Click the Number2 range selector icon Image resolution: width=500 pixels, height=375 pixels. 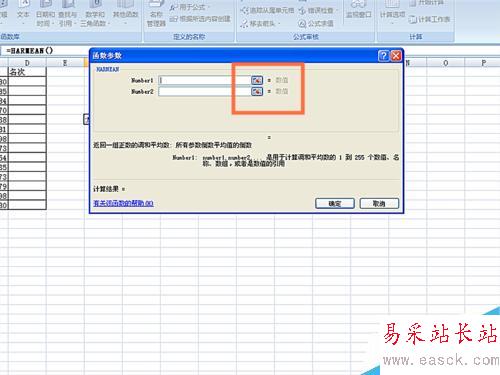click(257, 91)
